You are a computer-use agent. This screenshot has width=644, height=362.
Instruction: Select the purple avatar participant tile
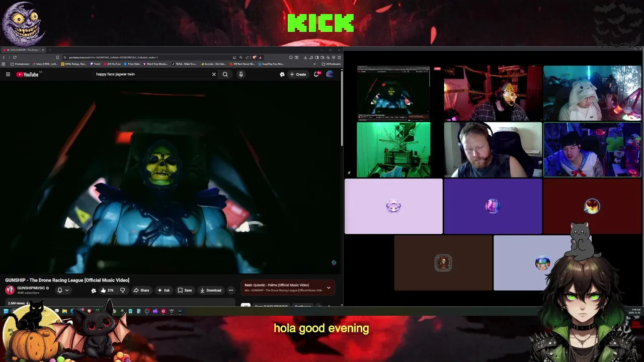click(493, 206)
